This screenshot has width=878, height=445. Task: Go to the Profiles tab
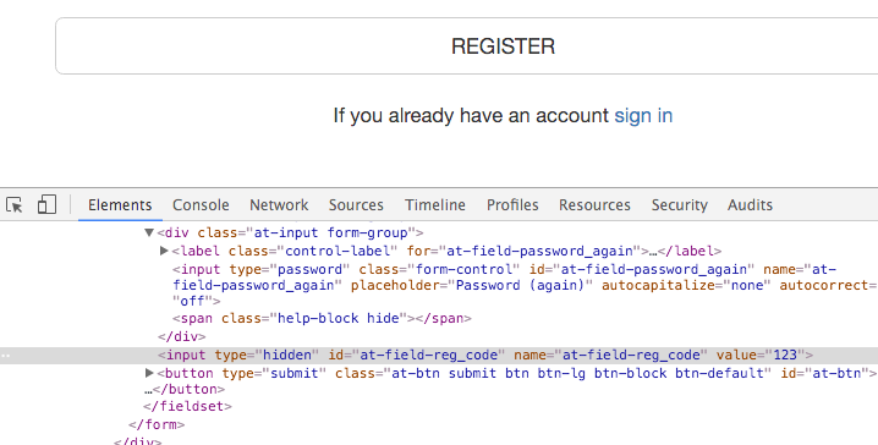(x=512, y=205)
